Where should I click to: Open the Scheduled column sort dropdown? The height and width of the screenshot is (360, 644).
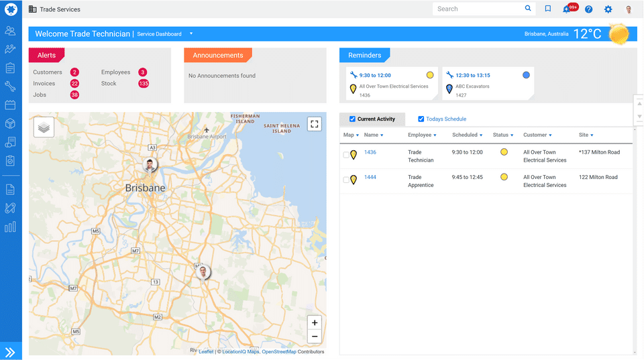tap(480, 135)
